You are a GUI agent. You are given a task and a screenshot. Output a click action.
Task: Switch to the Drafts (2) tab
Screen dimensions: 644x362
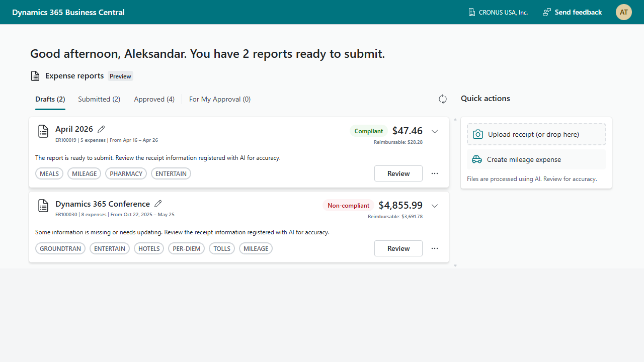coord(50,99)
